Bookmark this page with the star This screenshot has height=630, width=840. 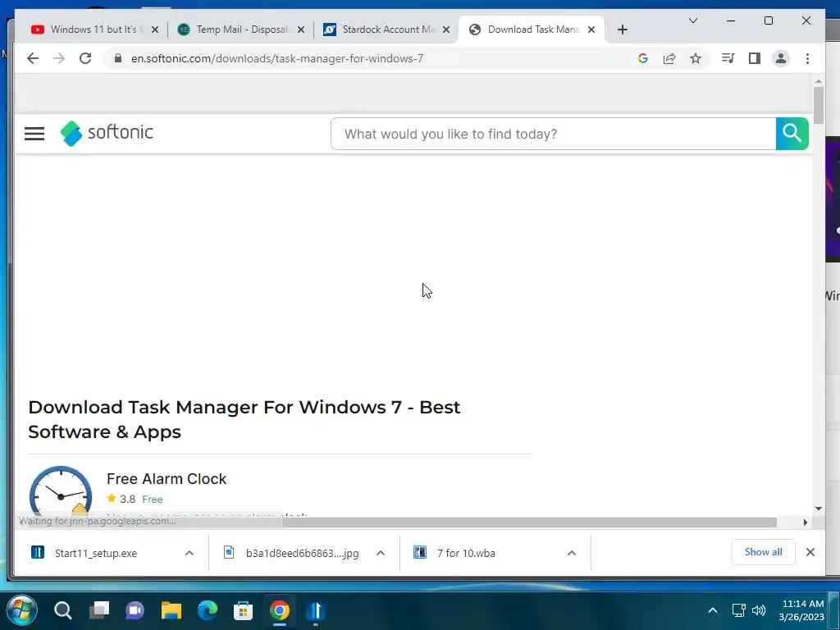(x=696, y=58)
